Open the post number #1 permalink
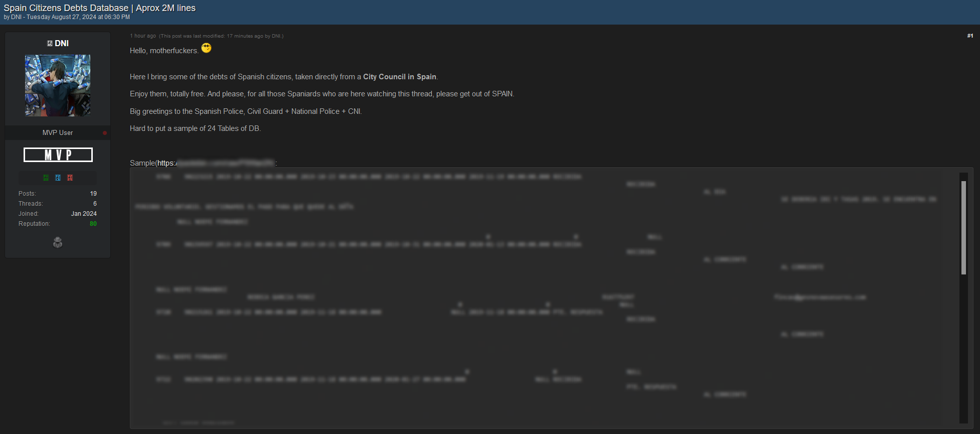980x434 pixels. point(970,36)
